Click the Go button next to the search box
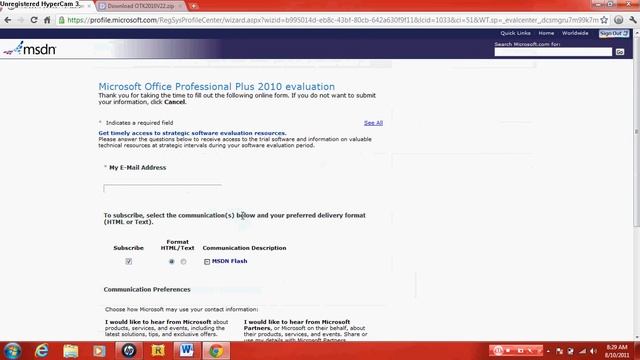 [620, 52]
